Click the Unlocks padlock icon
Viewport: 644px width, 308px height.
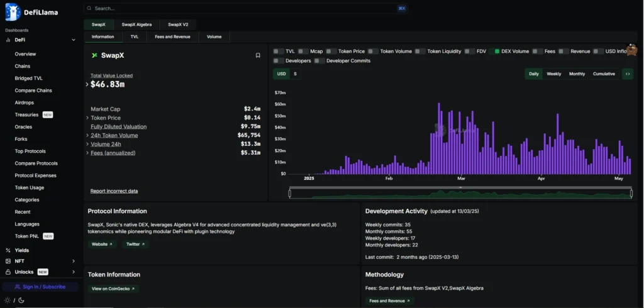click(x=8, y=272)
